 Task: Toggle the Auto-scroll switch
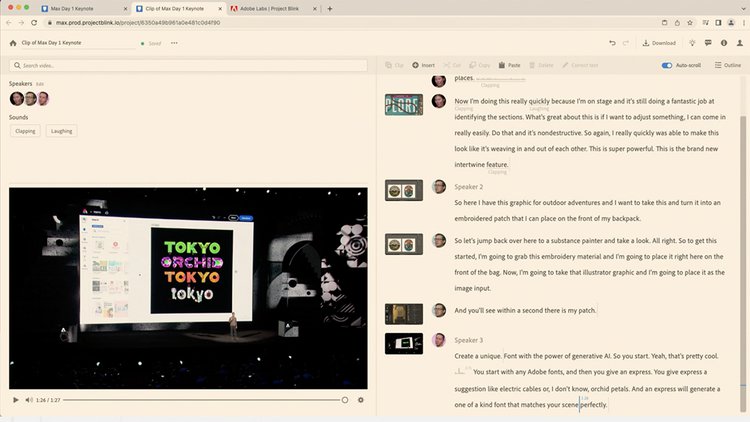point(667,65)
